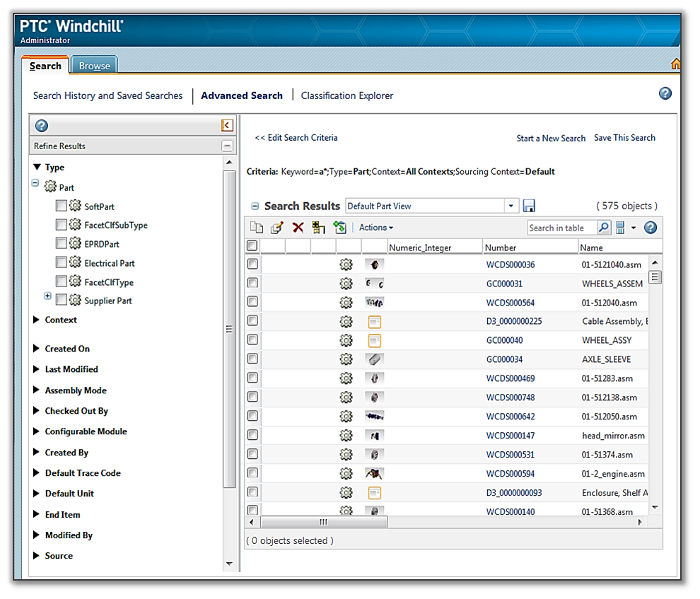Select the row checkbox for GC000031
Viewport: 700px width, 599px height.
tap(252, 283)
